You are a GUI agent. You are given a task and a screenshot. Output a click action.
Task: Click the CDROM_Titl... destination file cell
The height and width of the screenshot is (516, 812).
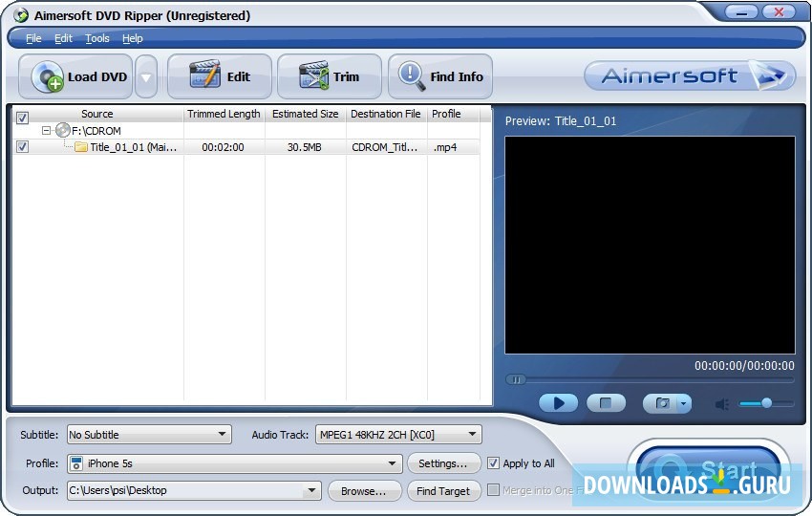tap(385, 147)
